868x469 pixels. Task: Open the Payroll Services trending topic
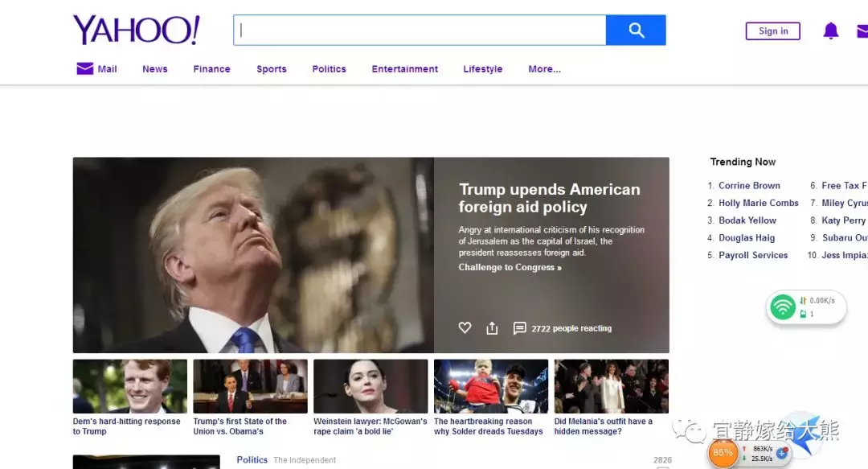[x=753, y=255]
